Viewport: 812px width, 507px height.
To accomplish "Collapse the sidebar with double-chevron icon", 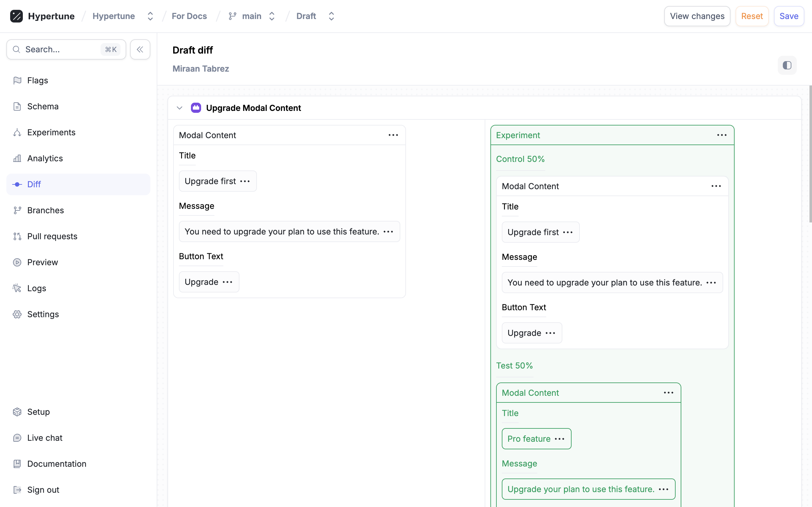I will [x=140, y=50].
